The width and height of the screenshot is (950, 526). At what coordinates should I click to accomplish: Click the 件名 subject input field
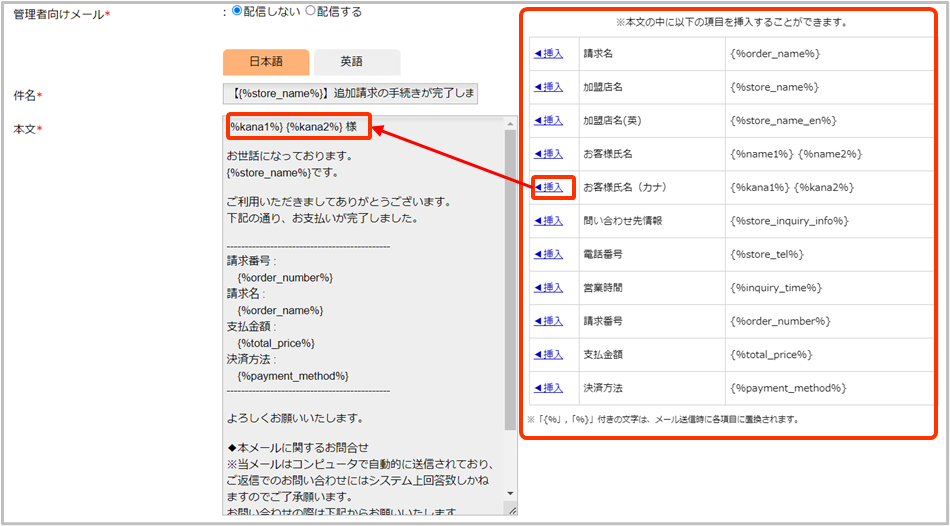[350, 94]
